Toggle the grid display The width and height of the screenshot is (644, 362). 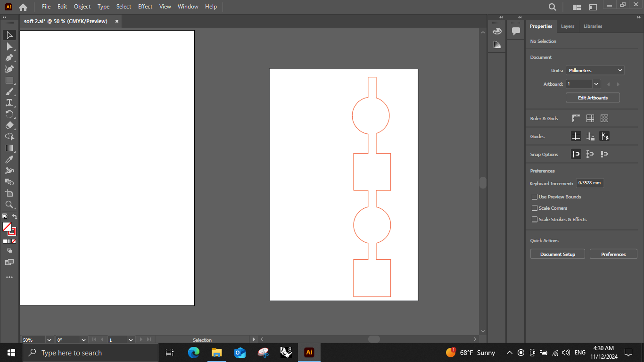pyautogui.click(x=590, y=118)
